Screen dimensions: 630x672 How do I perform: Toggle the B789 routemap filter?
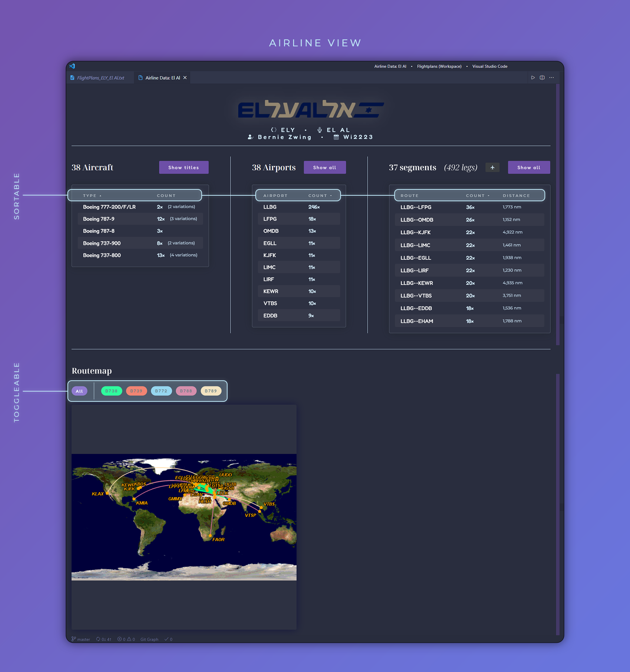tap(211, 391)
